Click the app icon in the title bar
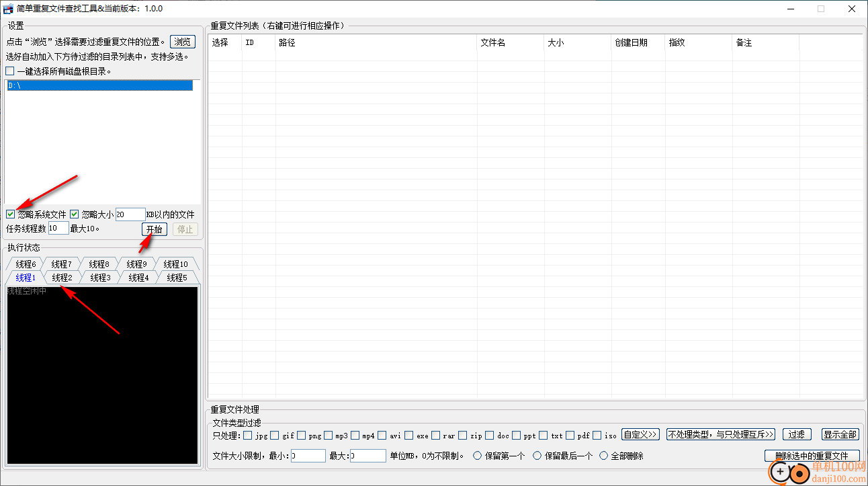 pos(8,9)
